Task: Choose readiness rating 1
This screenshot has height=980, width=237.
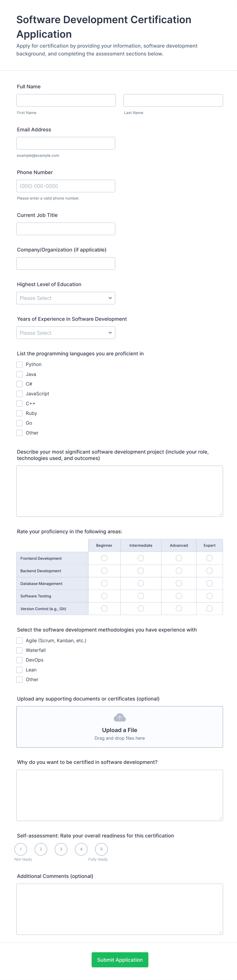Action: [21, 849]
